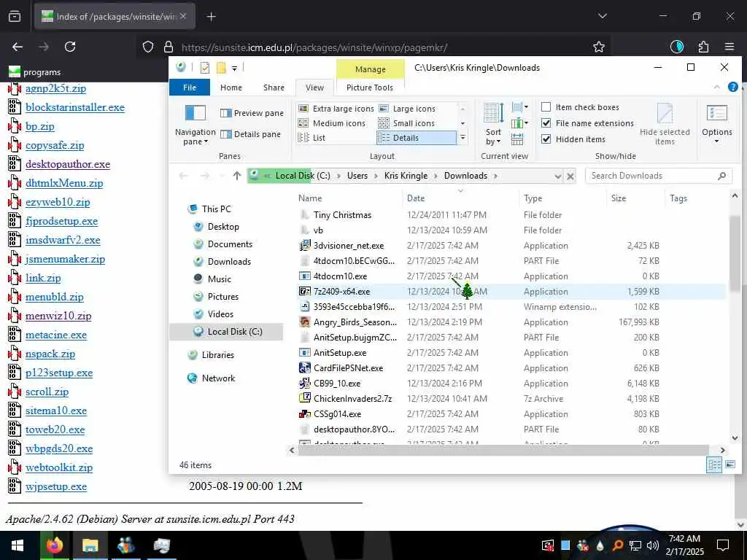The image size is (747, 560).
Task: Open the quick access toolbar customize arrow
Action: tap(234, 69)
